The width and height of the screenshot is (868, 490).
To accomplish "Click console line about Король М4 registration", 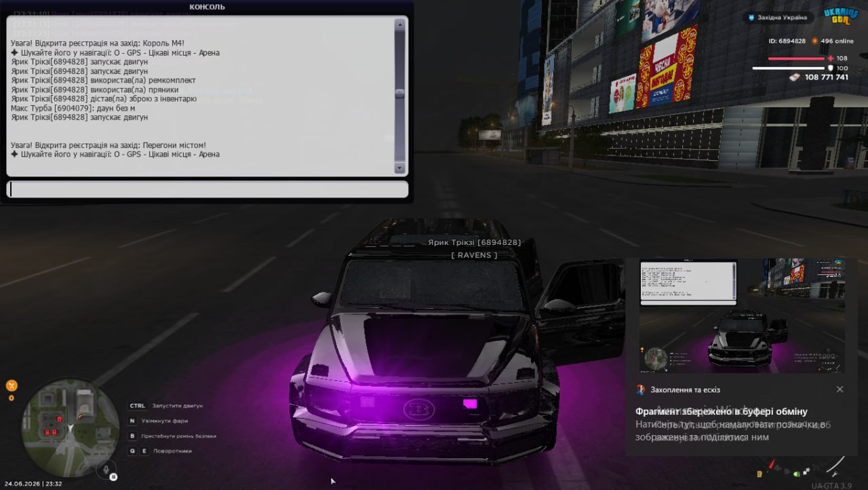I will 98,43.
